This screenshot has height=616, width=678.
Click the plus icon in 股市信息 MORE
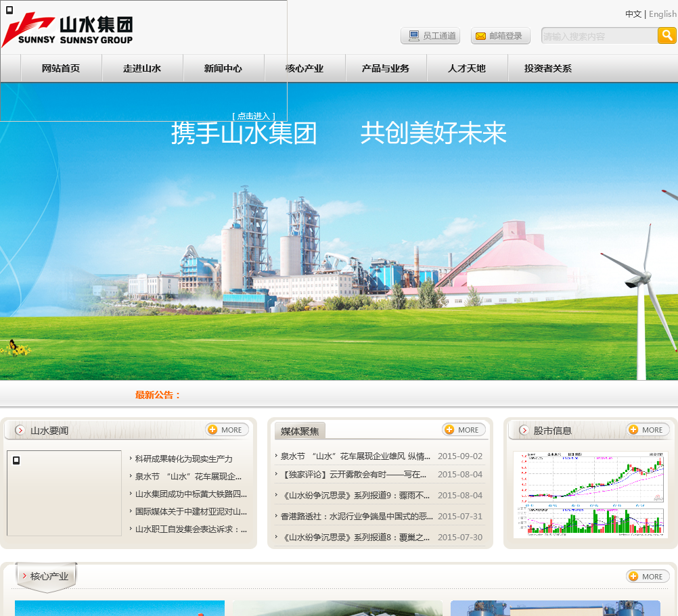pos(633,429)
